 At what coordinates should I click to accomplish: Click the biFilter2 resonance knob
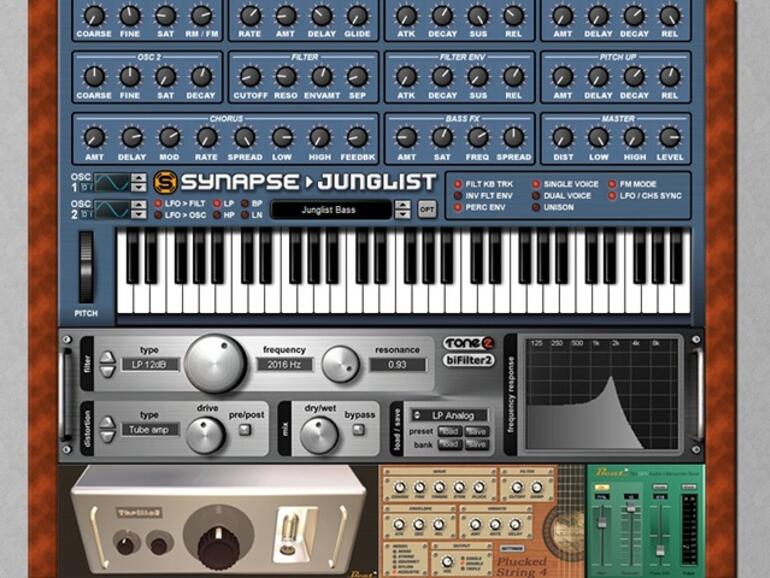pyautogui.click(x=340, y=364)
